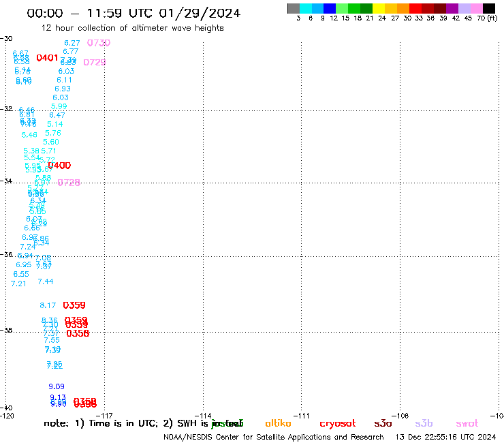The image size is (504, 443).
Task: Click the '24' label under the color scale
Action: [x=382, y=18]
